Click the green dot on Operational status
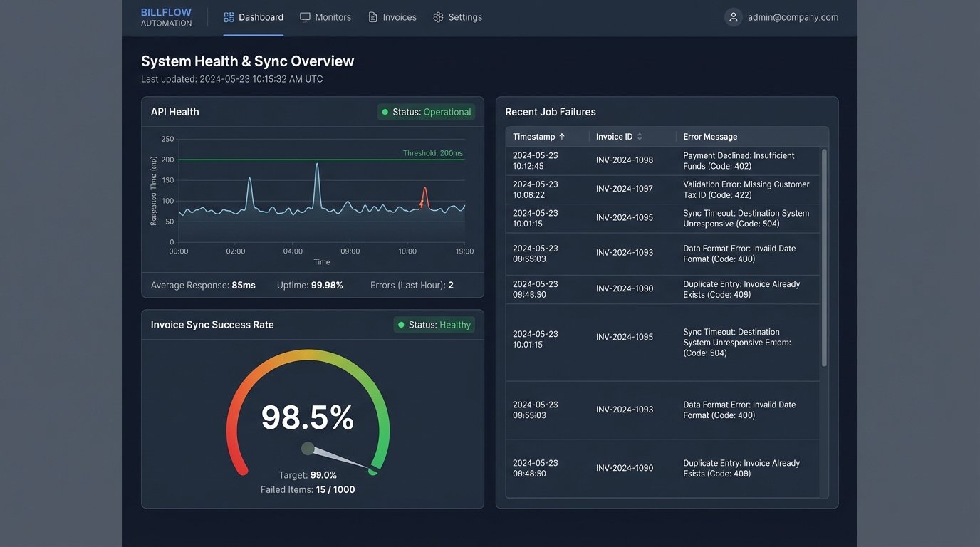 pos(385,112)
